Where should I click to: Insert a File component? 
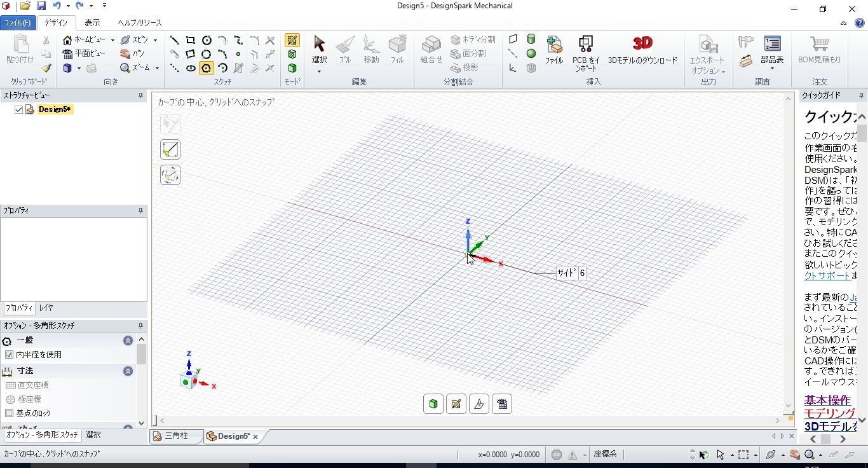coord(554,50)
